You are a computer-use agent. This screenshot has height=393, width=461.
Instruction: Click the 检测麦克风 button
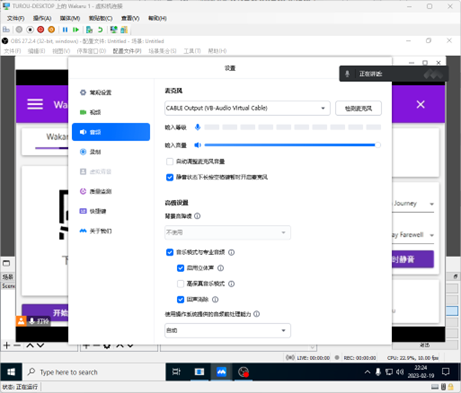(358, 108)
